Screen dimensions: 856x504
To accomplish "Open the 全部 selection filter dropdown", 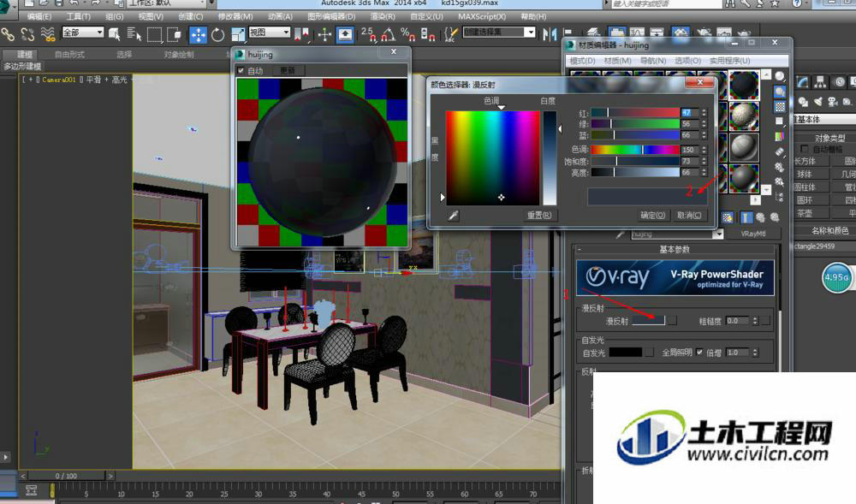I will [83, 33].
